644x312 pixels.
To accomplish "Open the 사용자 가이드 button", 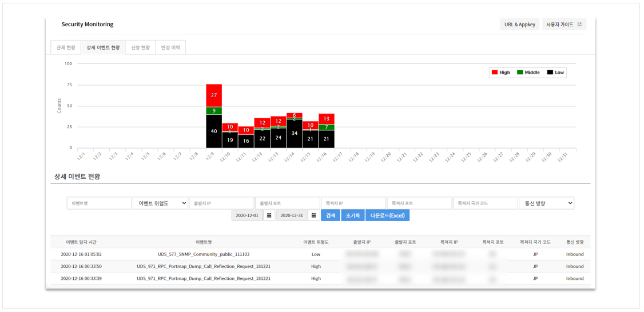I will click(564, 24).
